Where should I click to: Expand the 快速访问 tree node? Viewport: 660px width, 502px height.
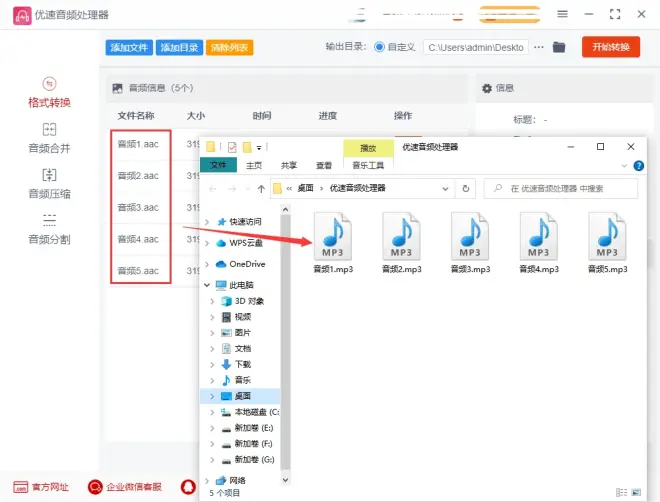pos(208,221)
